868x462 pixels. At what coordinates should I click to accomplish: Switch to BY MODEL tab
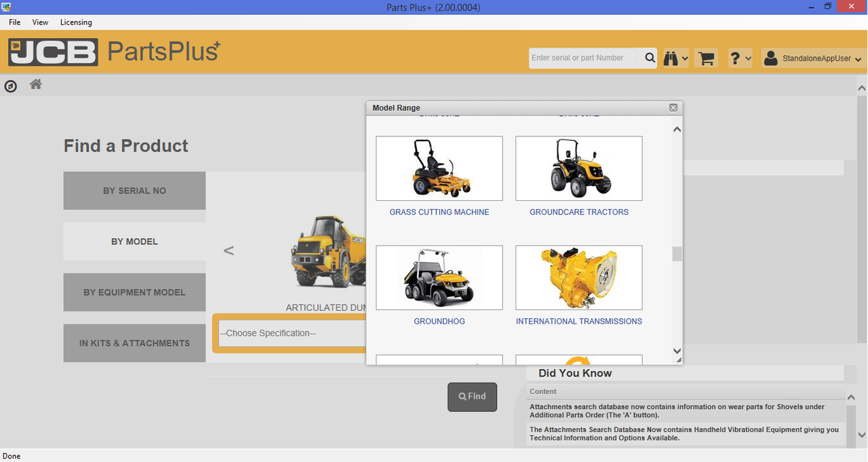(x=134, y=242)
